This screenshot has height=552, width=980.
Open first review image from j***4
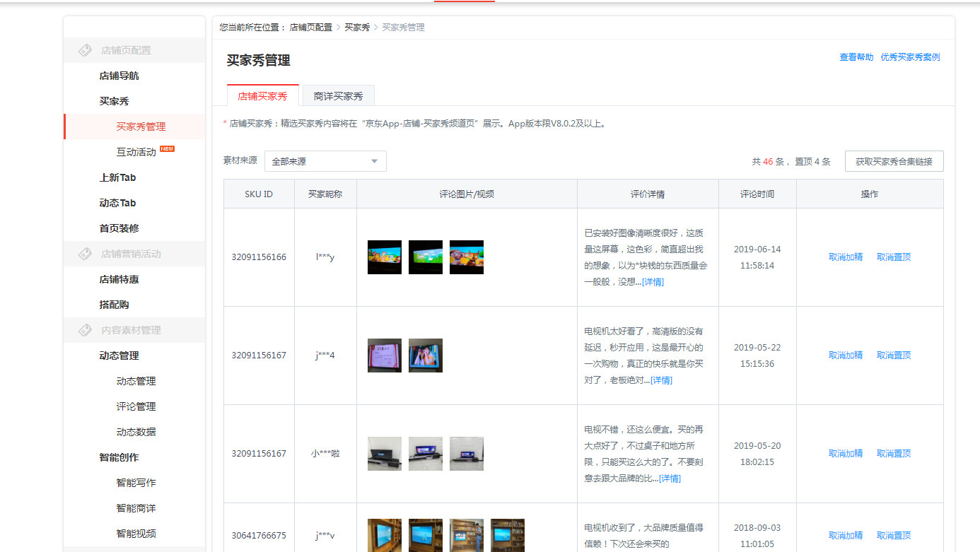coord(385,356)
